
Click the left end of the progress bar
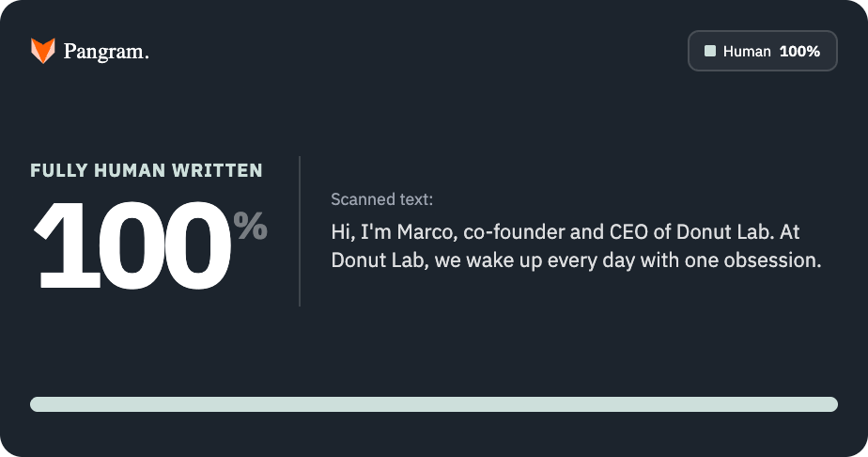[38, 404]
